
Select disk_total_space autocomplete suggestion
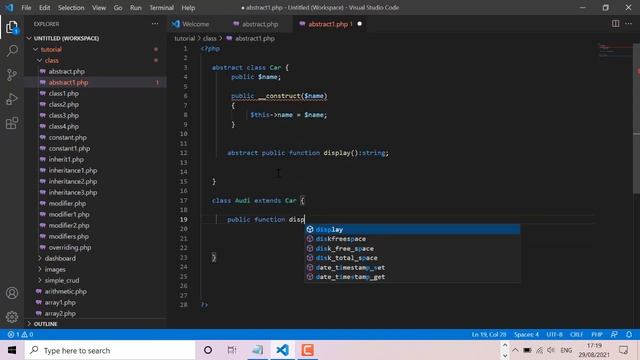tap(412, 258)
